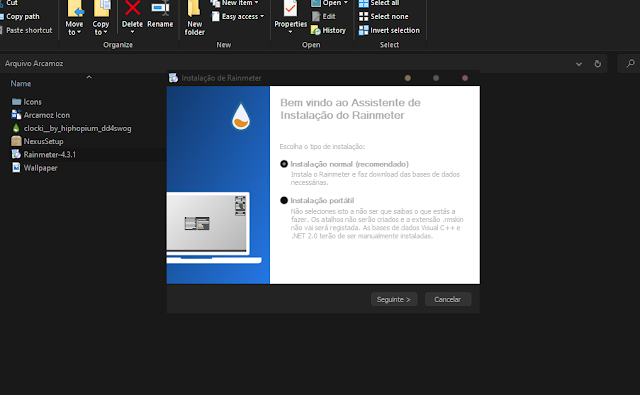Click the Cancelar button

pos(448,299)
